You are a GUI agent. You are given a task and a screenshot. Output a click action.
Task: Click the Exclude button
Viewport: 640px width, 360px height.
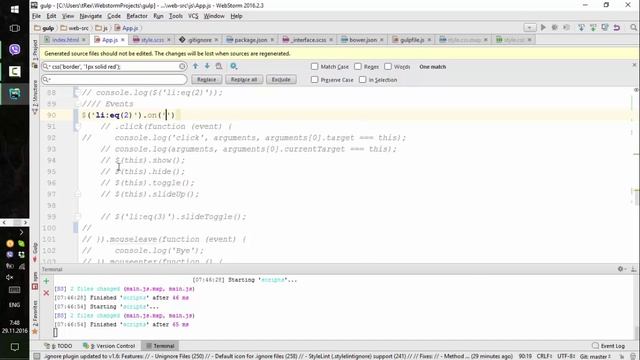coord(281,80)
